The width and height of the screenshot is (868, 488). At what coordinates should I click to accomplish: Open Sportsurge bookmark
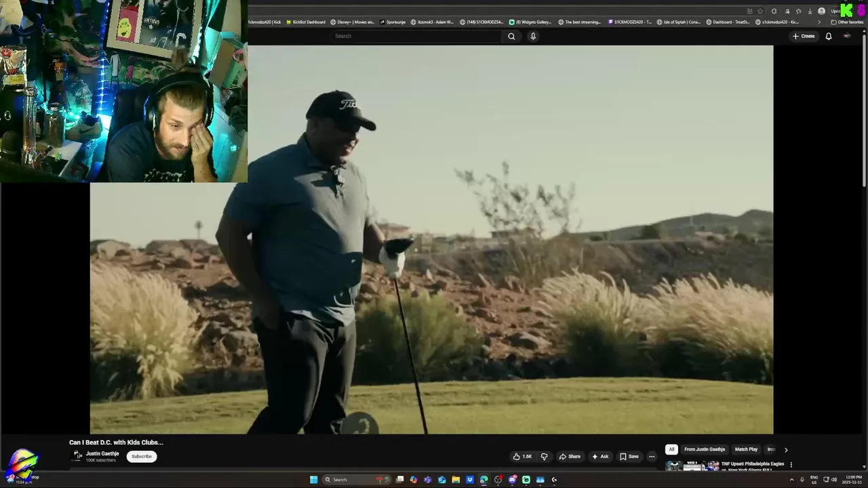[x=393, y=22]
